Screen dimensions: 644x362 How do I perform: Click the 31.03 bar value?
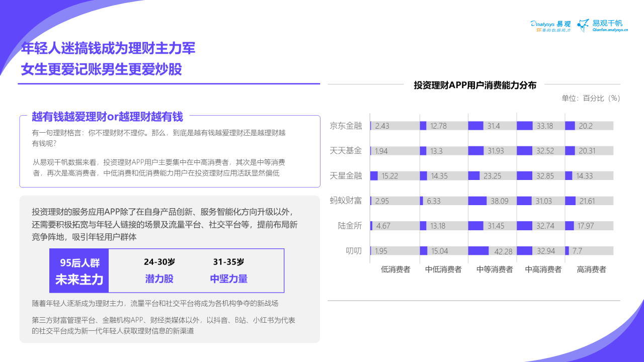pyautogui.click(x=543, y=201)
